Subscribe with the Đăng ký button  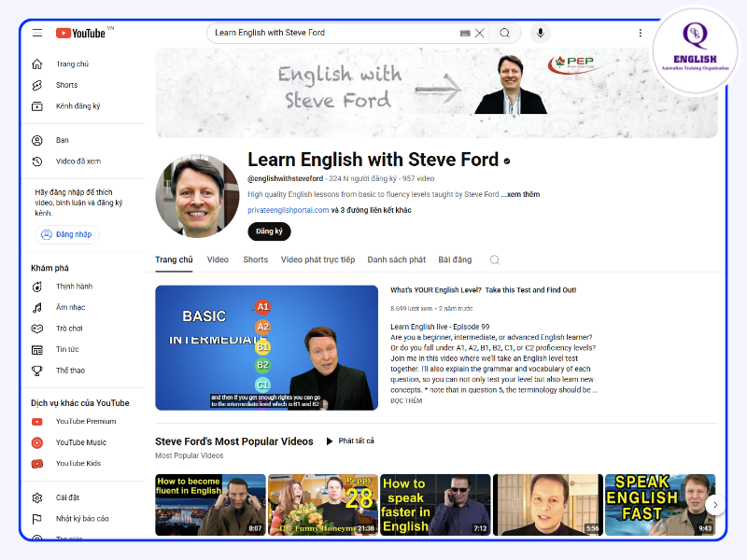pyautogui.click(x=269, y=231)
